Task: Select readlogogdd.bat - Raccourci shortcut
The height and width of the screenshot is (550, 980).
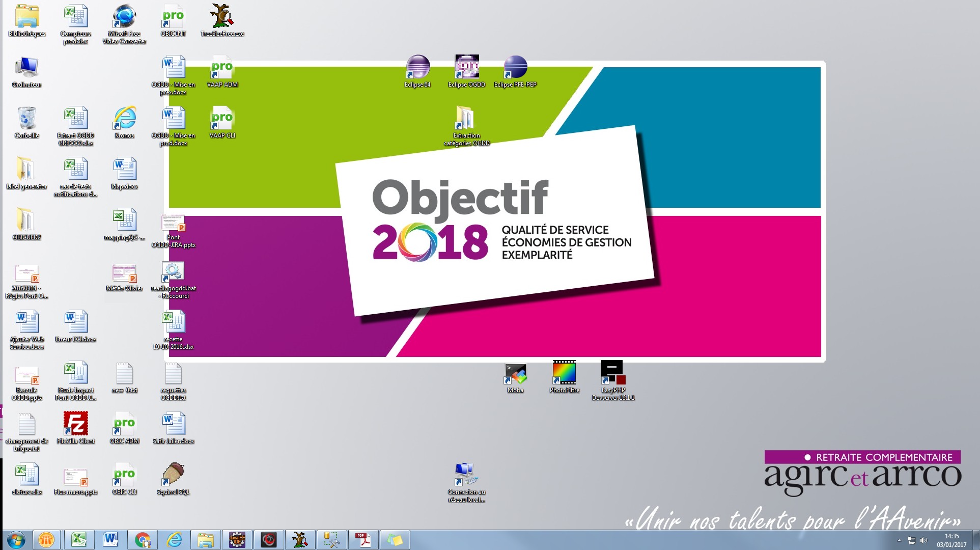Action: point(173,280)
